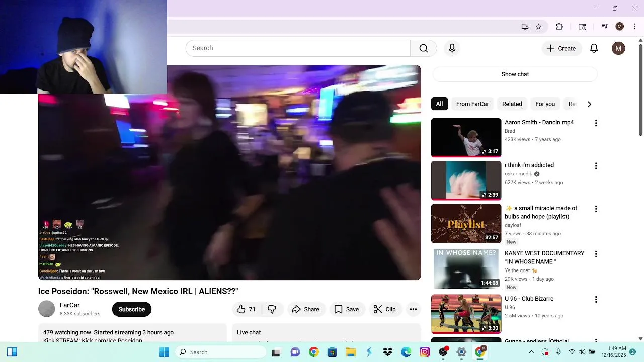Open Microsoft Edge from taskbar

coord(406,352)
